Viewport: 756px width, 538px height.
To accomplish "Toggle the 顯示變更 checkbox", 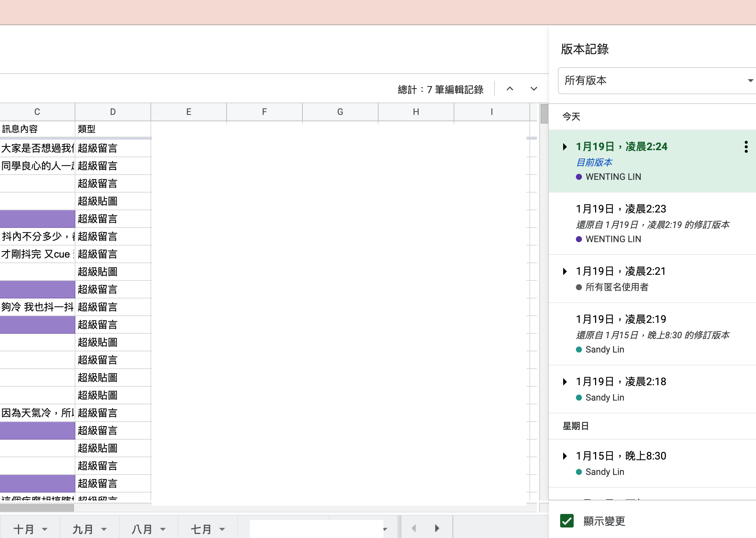I will [x=567, y=521].
